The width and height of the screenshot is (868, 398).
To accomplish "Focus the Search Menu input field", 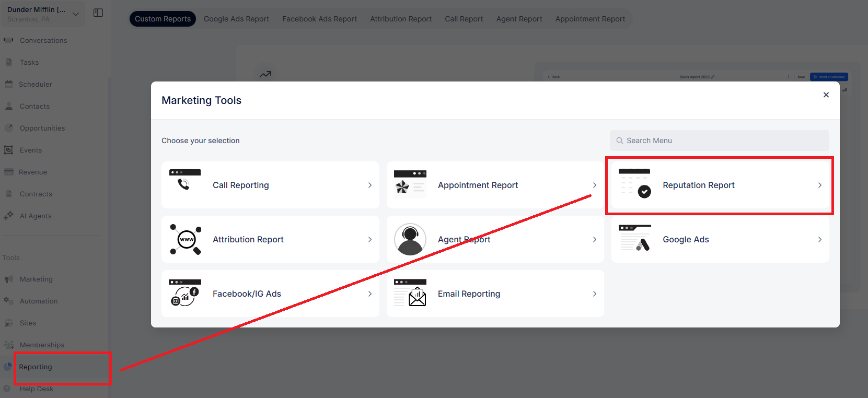I will pos(720,141).
